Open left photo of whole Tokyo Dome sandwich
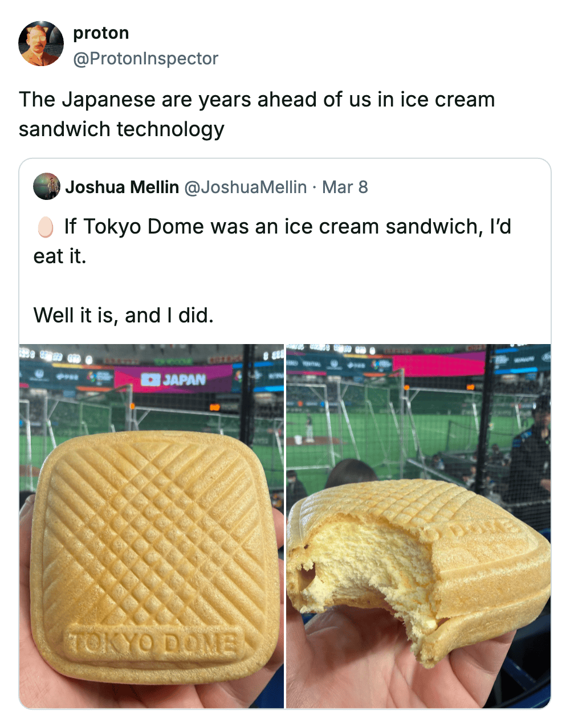 [x=152, y=526]
